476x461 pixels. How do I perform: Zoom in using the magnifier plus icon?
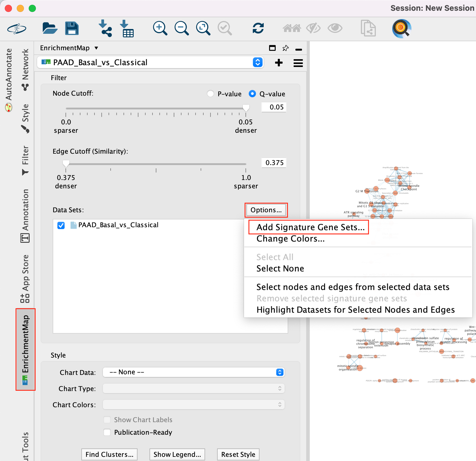click(160, 28)
